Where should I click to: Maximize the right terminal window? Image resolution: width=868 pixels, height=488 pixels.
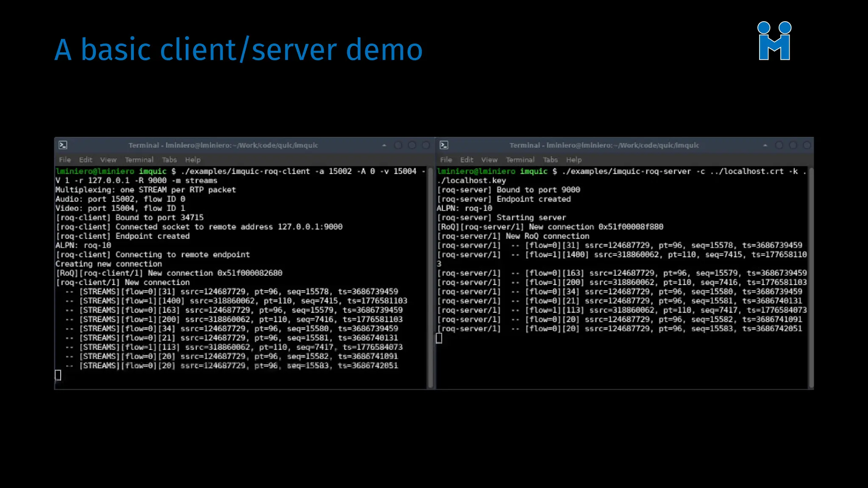coord(793,145)
